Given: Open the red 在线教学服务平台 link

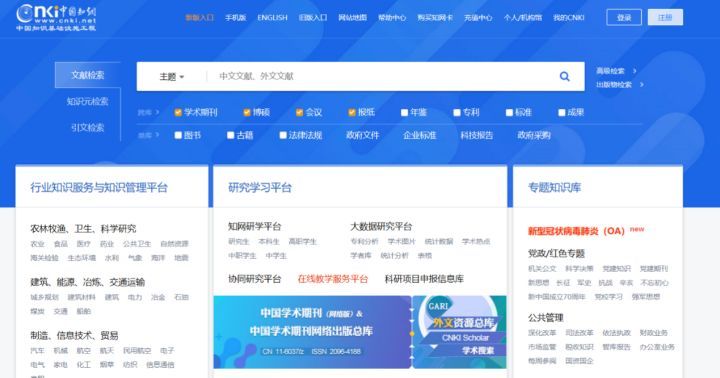Looking at the screenshot, I should pos(332,279).
